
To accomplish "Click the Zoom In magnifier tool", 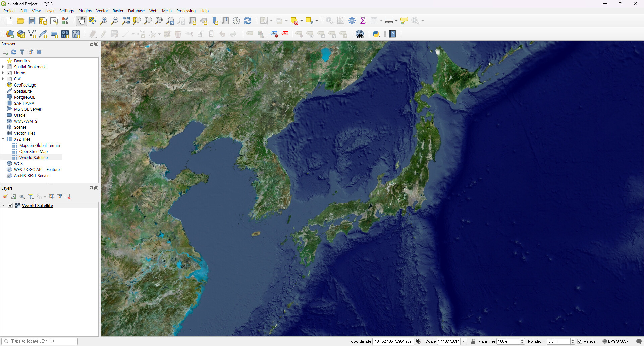I will 104,21.
